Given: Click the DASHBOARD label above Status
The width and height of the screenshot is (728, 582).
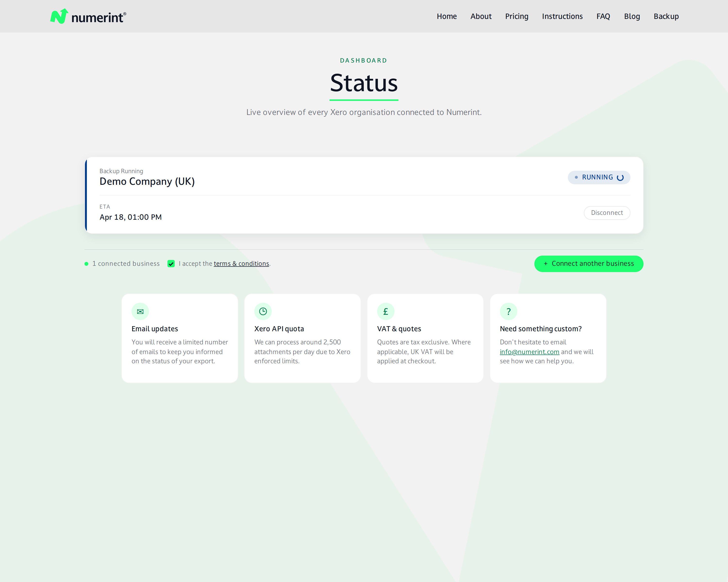Looking at the screenshot, I should coord(364,60).
